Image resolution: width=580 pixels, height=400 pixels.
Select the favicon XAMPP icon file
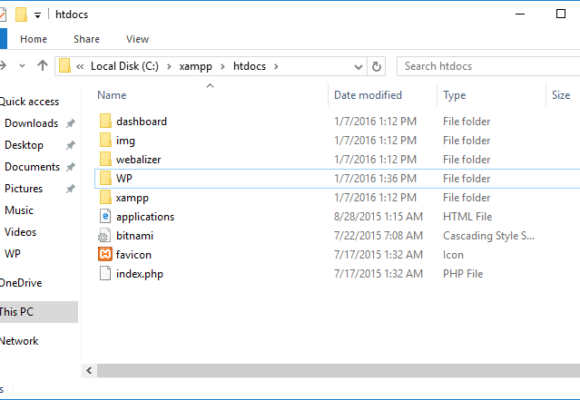coord(105,255)
